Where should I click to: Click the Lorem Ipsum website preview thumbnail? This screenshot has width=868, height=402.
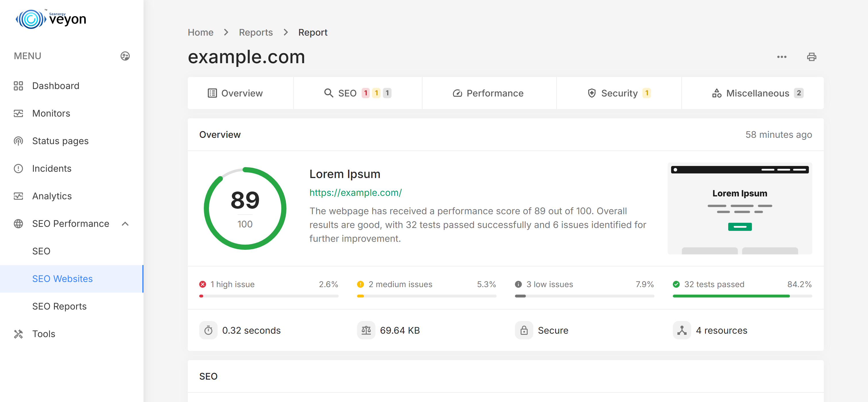tap(740, 208)
